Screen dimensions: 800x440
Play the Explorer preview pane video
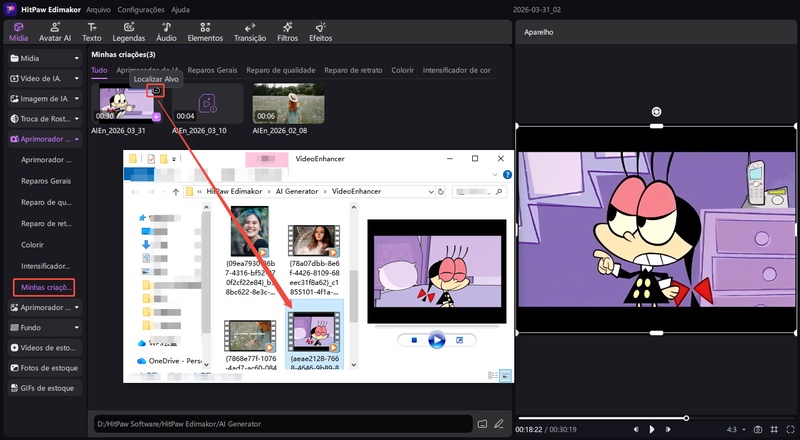(x=436, y=340)
